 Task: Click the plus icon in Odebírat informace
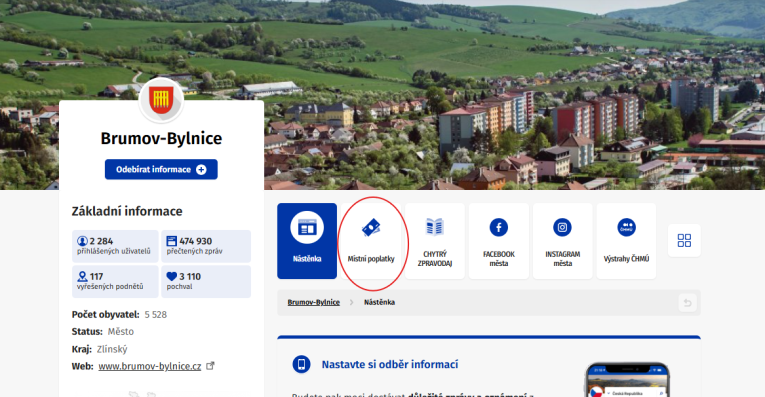click(x=201, y=170)
